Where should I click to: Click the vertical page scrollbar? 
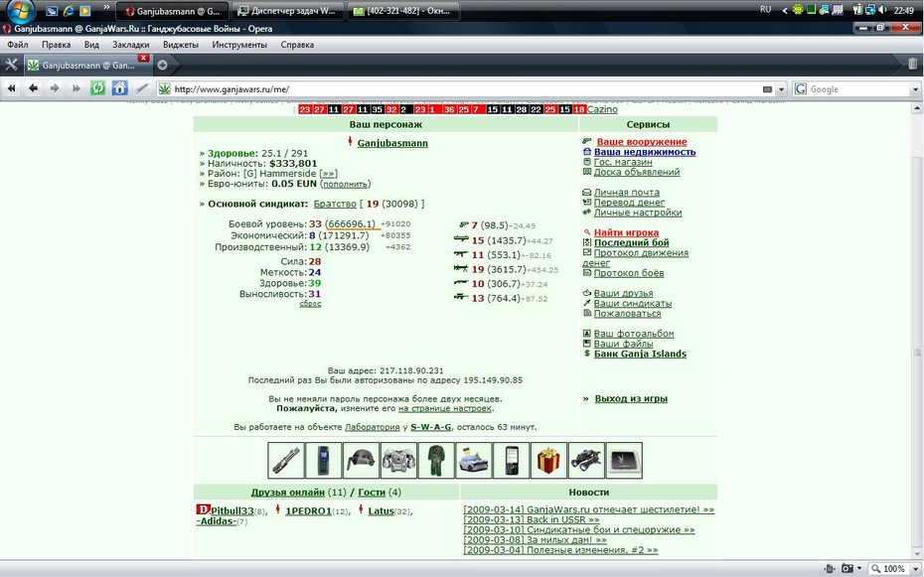(x=917, y=331)
